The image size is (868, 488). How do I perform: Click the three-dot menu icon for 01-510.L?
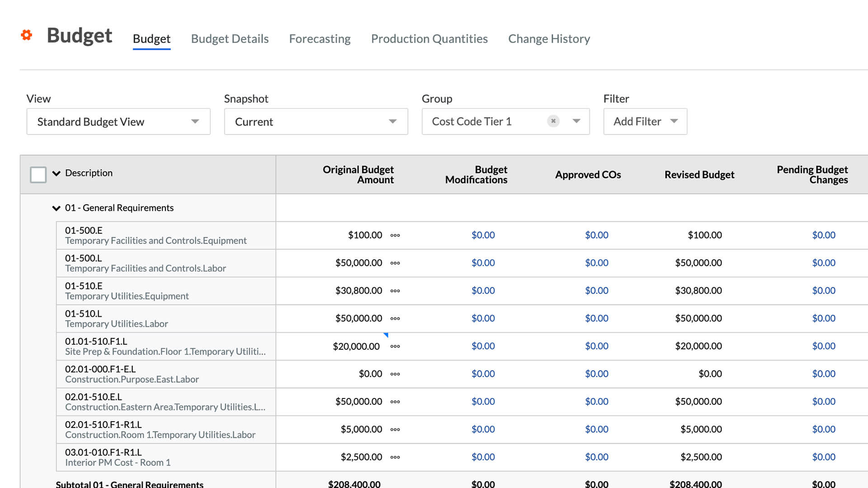pyautogui.click(x=395, y=318)
